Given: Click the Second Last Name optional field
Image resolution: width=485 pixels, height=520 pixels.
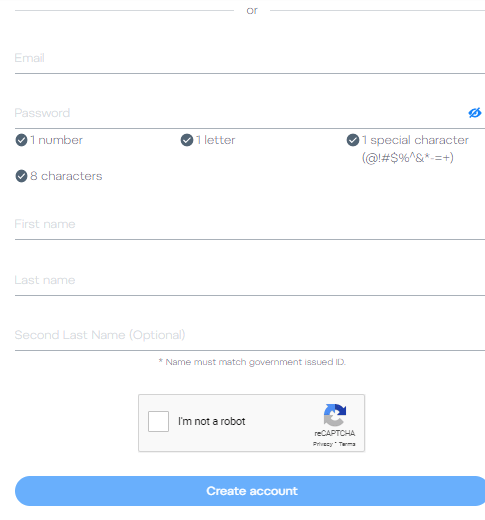Looking at the screenshot, I should 250,335.
